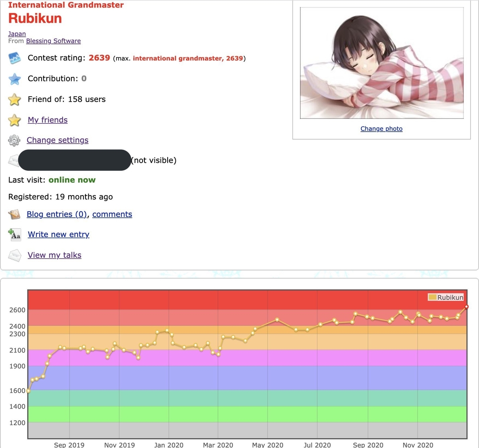Click the 1900 rating axis label
This screenshot has width=479, height=448.
(x=17, y=366)
